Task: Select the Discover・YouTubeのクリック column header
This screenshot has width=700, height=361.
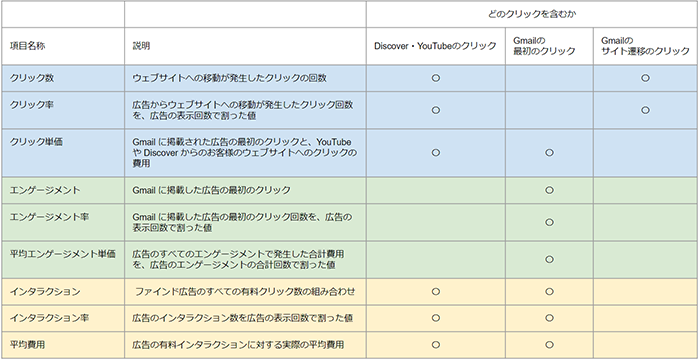Action: 436,46
